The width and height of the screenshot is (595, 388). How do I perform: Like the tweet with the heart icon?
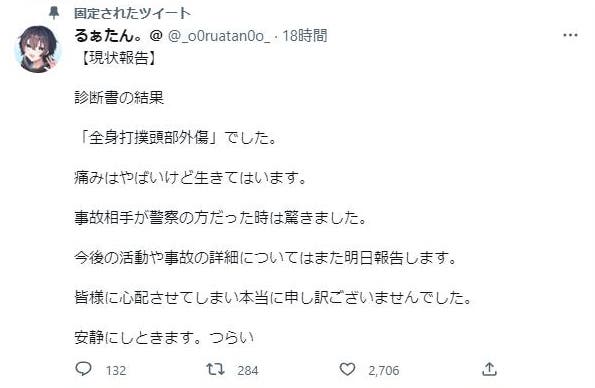[x=347, y=369]
